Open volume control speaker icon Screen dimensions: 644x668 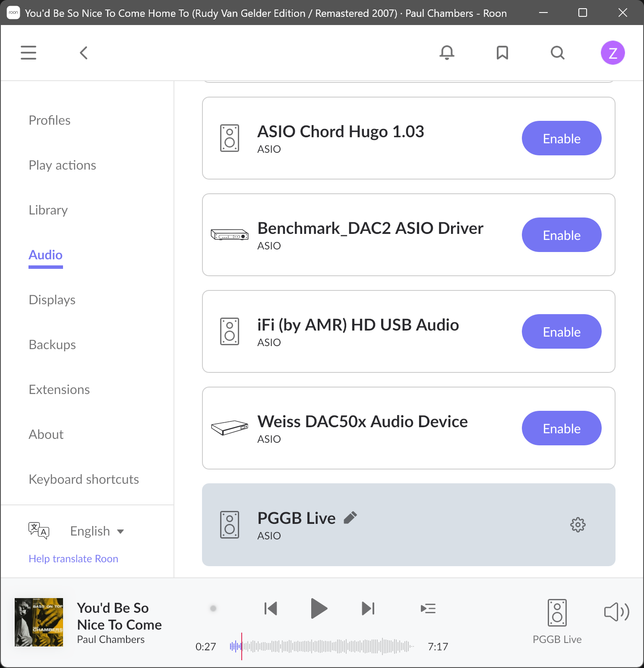617,612
